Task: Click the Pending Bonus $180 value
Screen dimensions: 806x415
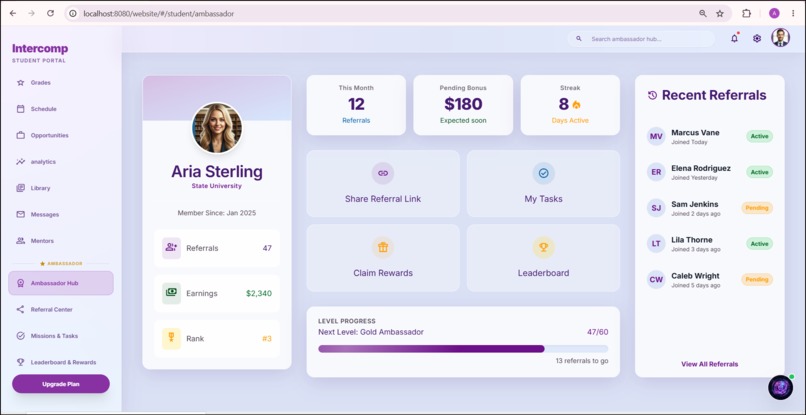Action: [x=463, y=104]
